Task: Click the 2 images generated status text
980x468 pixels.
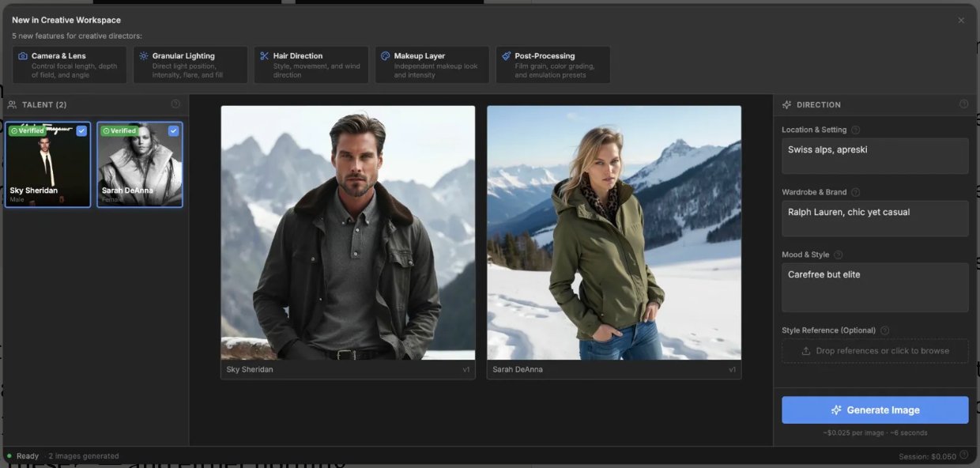Action: coord(84,456)
